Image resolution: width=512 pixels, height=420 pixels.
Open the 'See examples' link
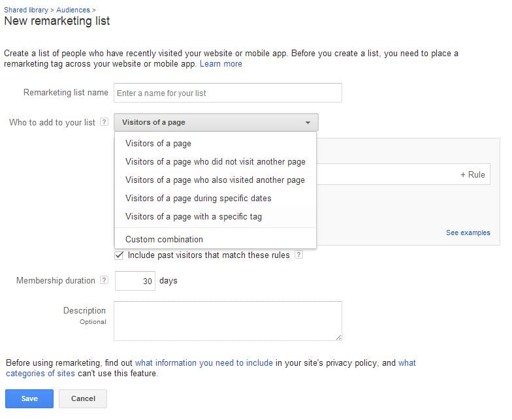(468, 233)
